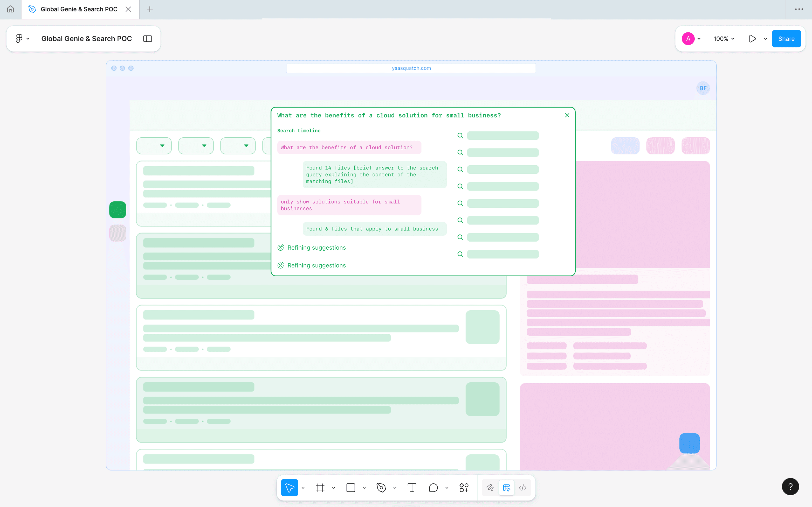Open a new tab with plus
Viewport: 812px width, 507px height.
(150, 9)
